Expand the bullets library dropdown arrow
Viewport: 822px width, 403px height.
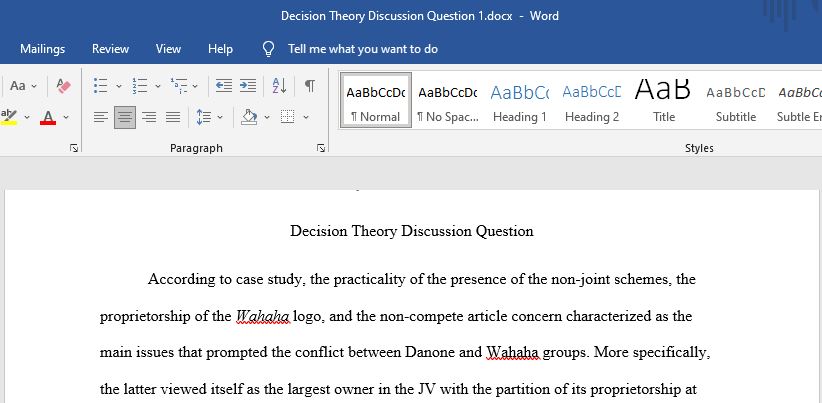point(118,86)
